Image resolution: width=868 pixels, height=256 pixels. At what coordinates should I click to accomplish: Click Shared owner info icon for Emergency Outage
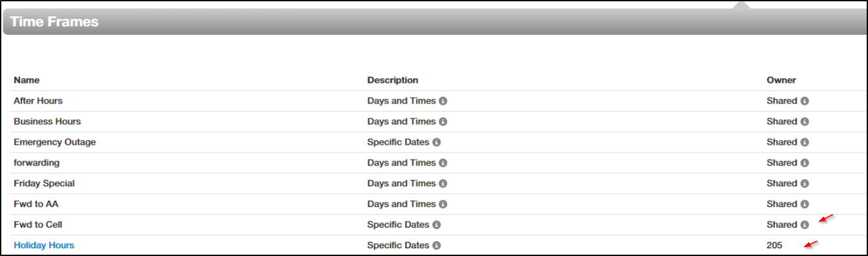[805, 142]
